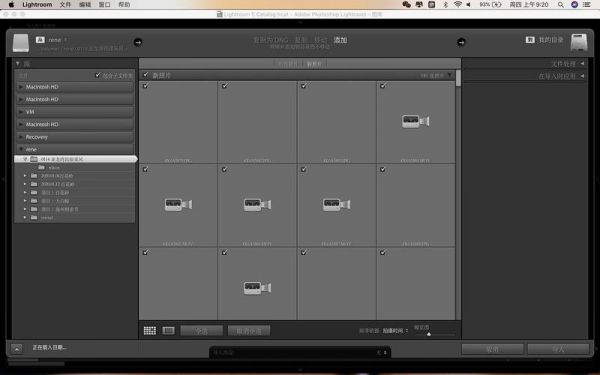Open the 编辑 menu
Image resolution: width=600 pixels, height=375 pixels.
pos(85,5)
